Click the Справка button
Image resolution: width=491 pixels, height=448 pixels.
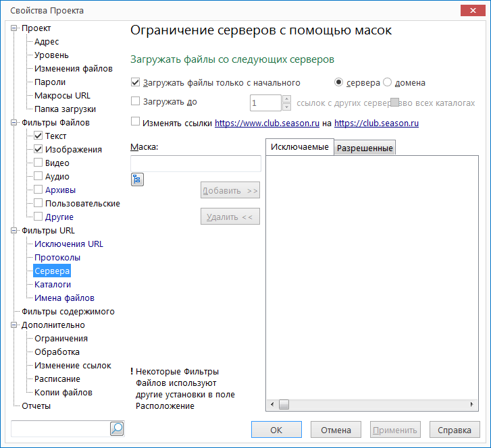point(455,430)
